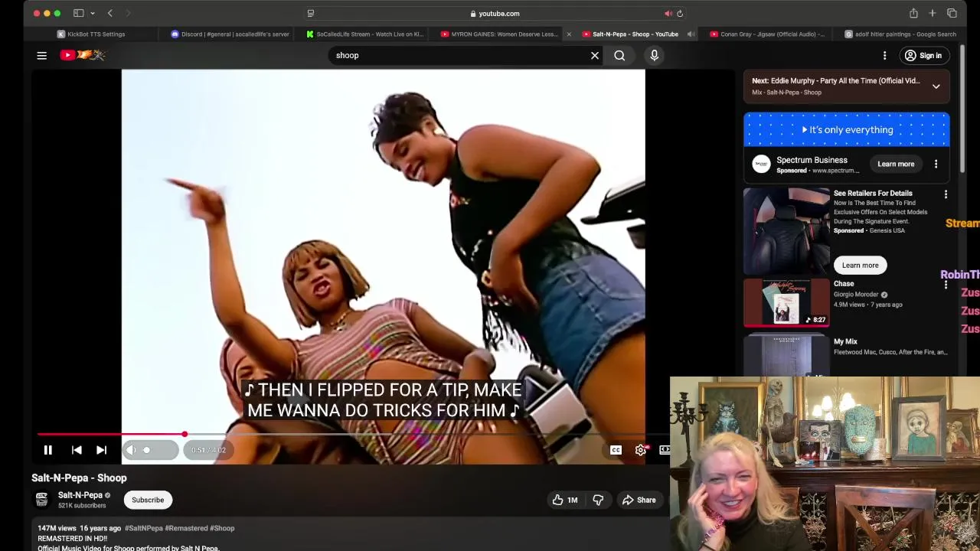
Task: Switch to adolf hitler paintings Google Search tab
Action: point(900,34)
